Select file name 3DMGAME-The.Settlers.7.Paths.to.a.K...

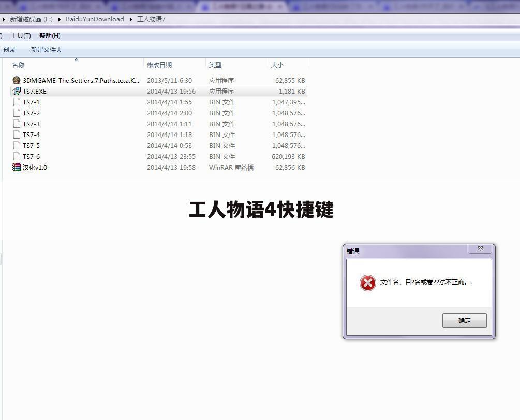[x=81, y=80]
